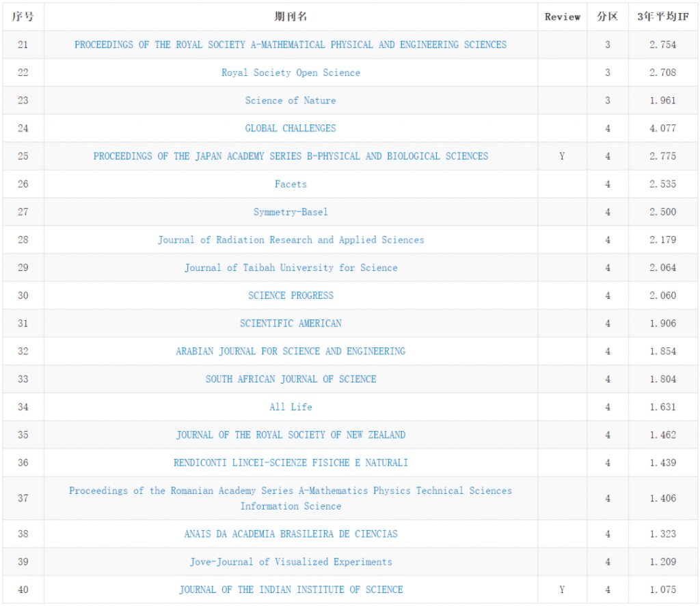
Task: Click serial number 33 cell
Action: point(23,379)
